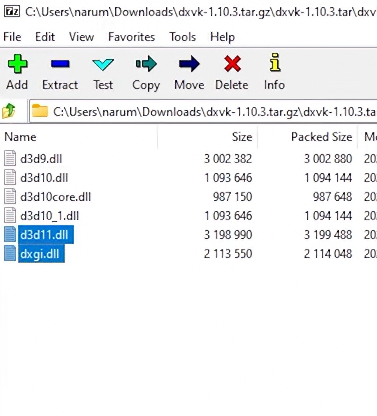The width and height of the screenshot is (377, 416).
Task: Open the Help menu
Action: coord(222,37)
